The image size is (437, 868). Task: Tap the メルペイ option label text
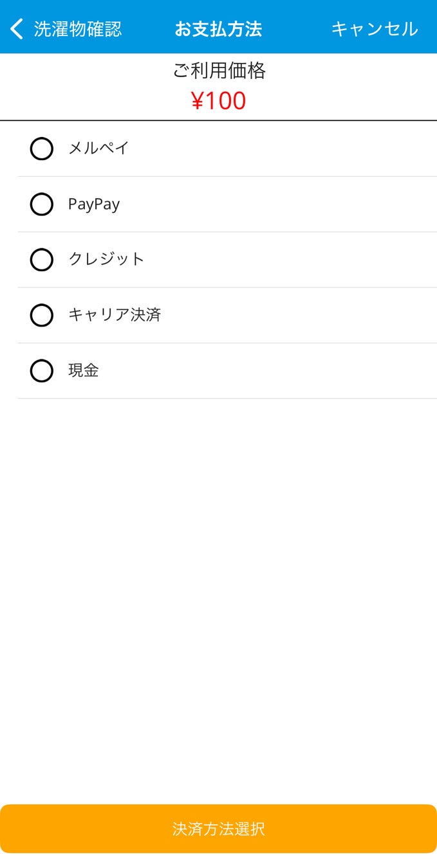99,149
